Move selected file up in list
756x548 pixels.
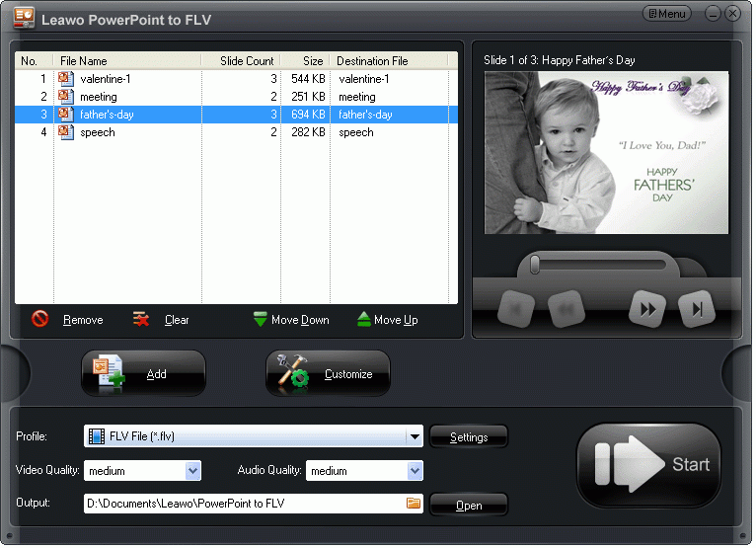(x=386, y=320)
